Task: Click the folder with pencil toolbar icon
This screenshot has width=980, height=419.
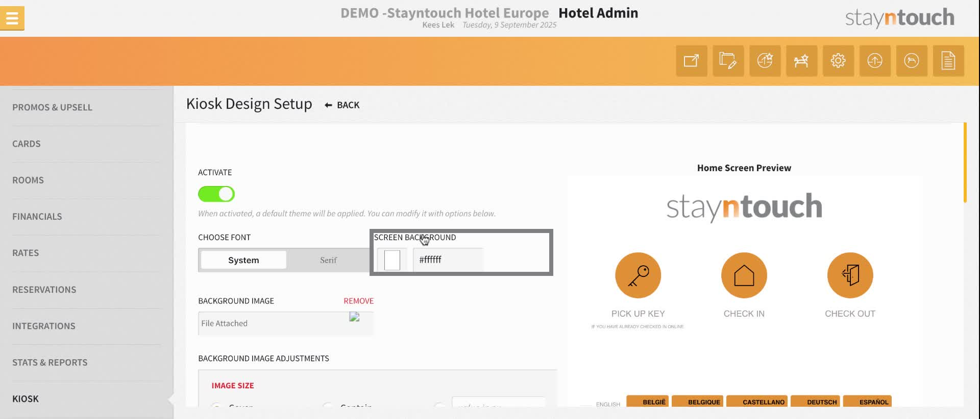Action: click(728, 61)
